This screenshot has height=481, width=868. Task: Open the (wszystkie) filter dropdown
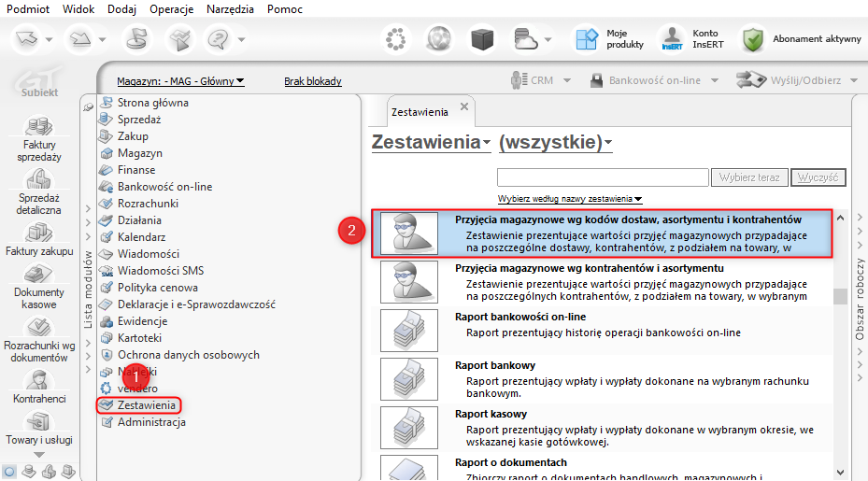[555, 142]
